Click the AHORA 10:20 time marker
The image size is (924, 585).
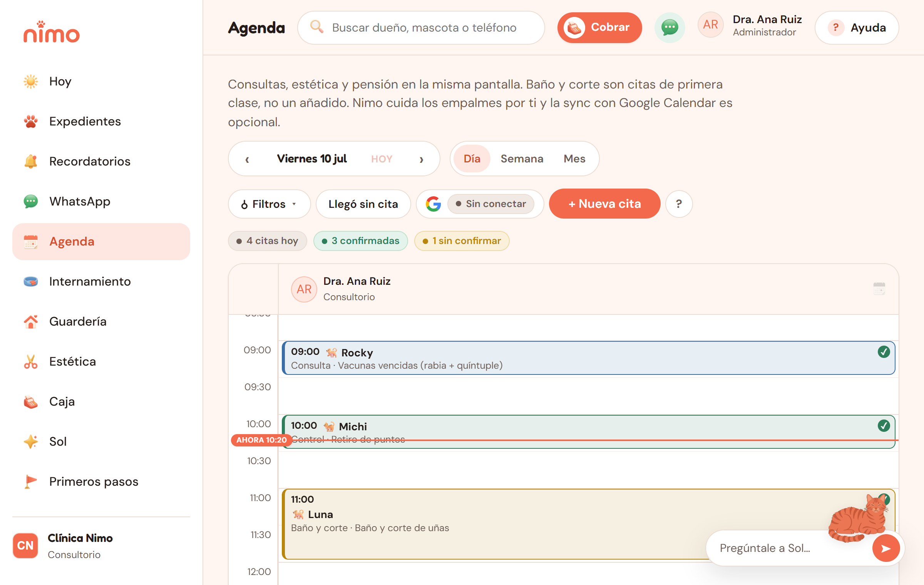tap(261, 440)
